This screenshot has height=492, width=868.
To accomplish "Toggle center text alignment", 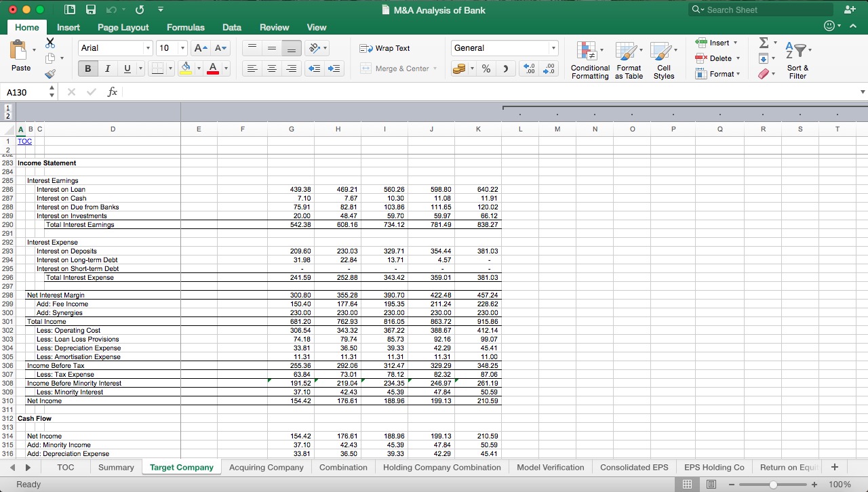I will click(273, 68).
